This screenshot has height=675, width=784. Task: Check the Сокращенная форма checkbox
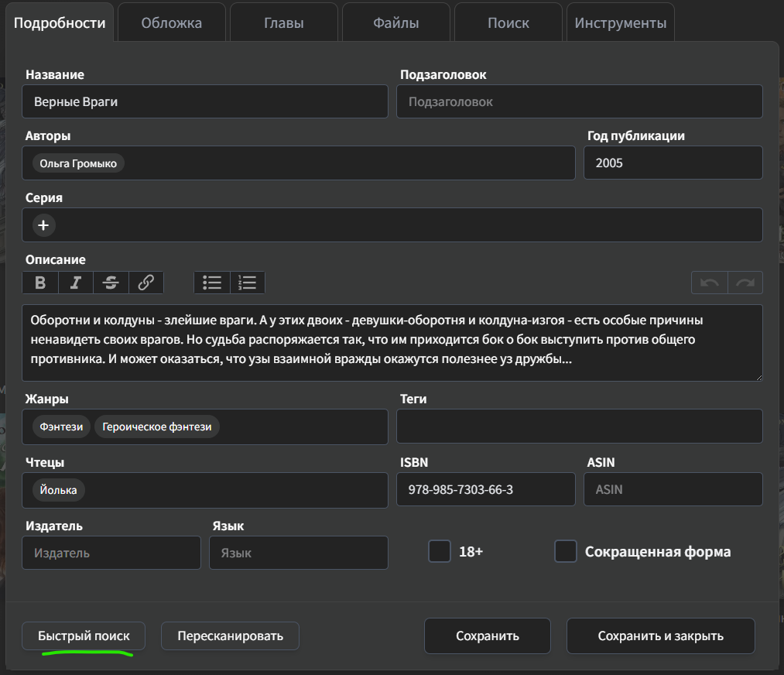click(566, 552)
